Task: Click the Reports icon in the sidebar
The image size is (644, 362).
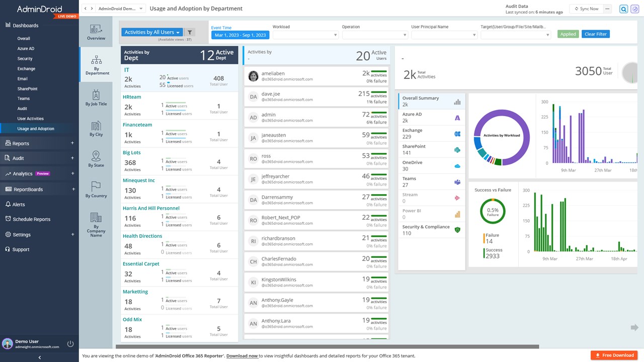Action: click(8, 143)
